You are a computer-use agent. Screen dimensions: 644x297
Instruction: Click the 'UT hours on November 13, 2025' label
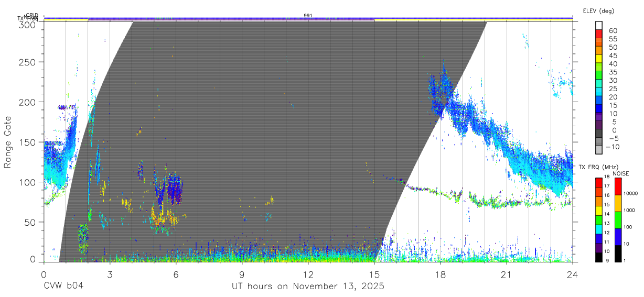308,287
